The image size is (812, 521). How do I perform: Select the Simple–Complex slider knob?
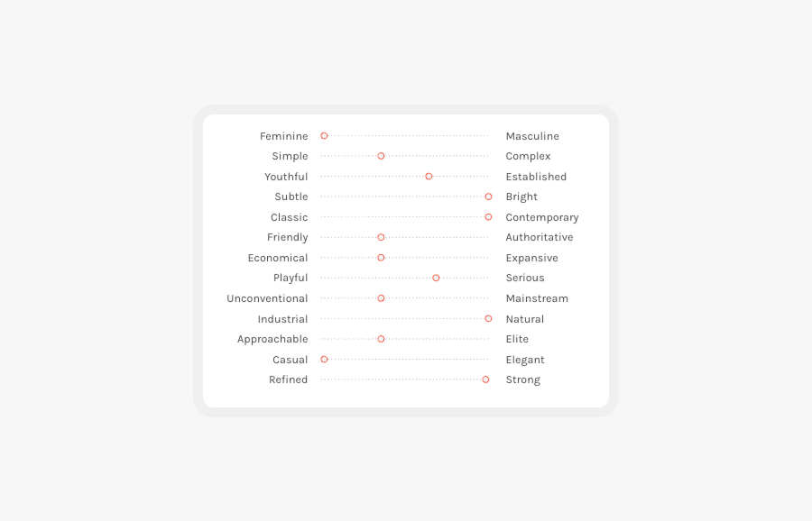(x=381, y=156)
